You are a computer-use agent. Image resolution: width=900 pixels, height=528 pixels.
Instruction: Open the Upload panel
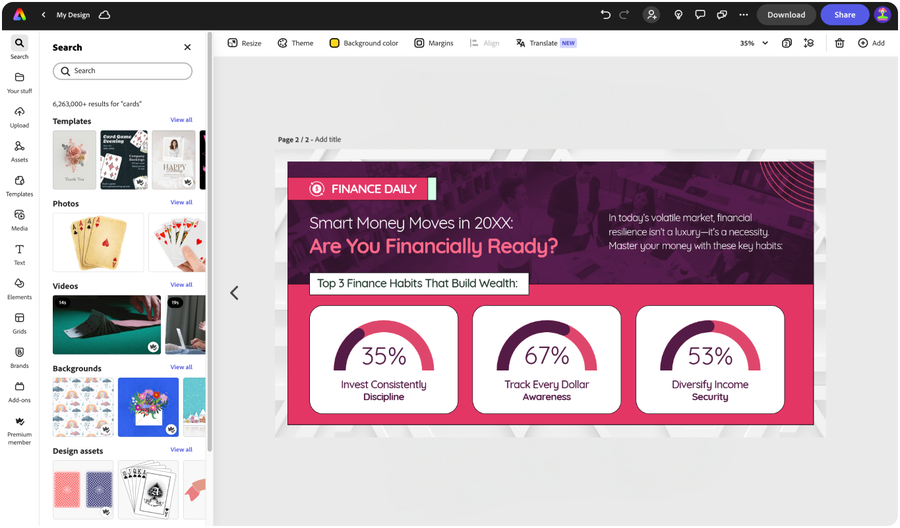coord(20,117)
